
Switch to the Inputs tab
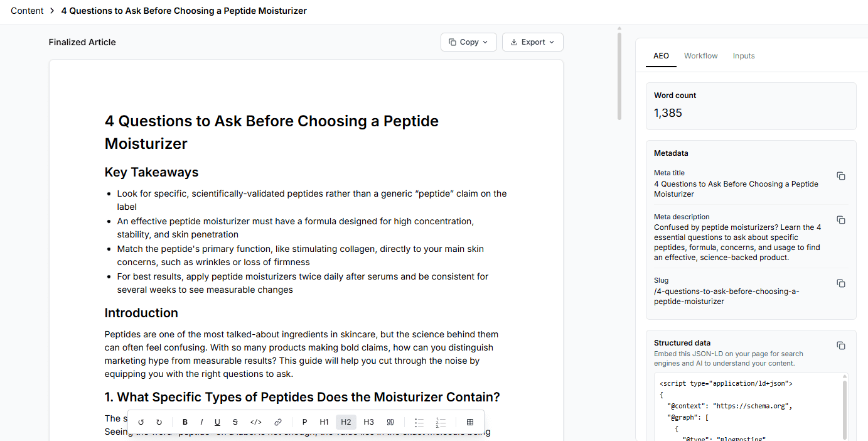coord(744,56)
